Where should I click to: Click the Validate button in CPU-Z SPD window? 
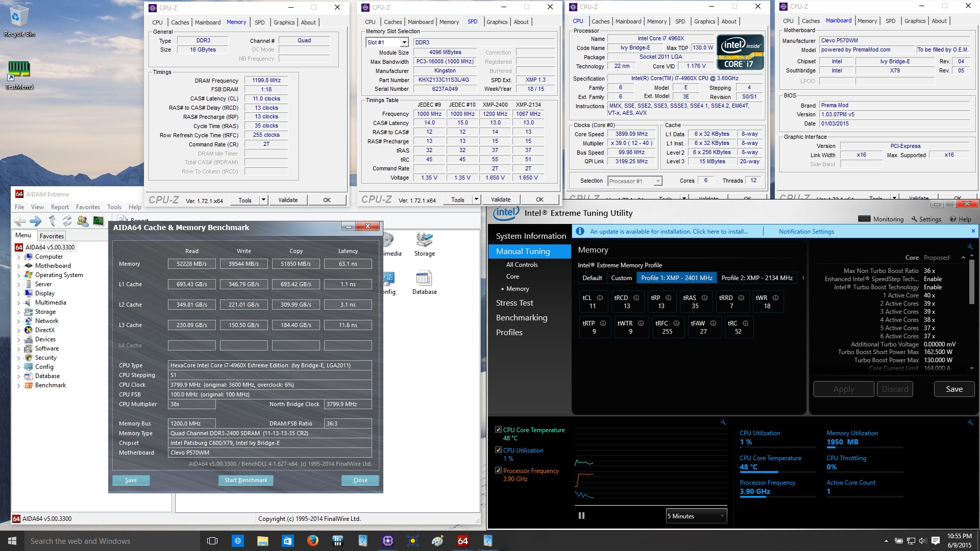tap(501, 199)
